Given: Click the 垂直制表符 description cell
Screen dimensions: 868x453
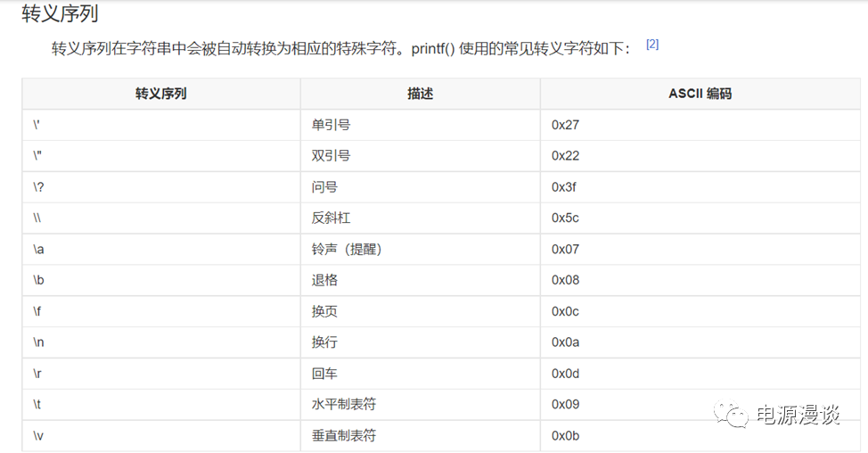Looking at the screenshot, I should [344, 436].
